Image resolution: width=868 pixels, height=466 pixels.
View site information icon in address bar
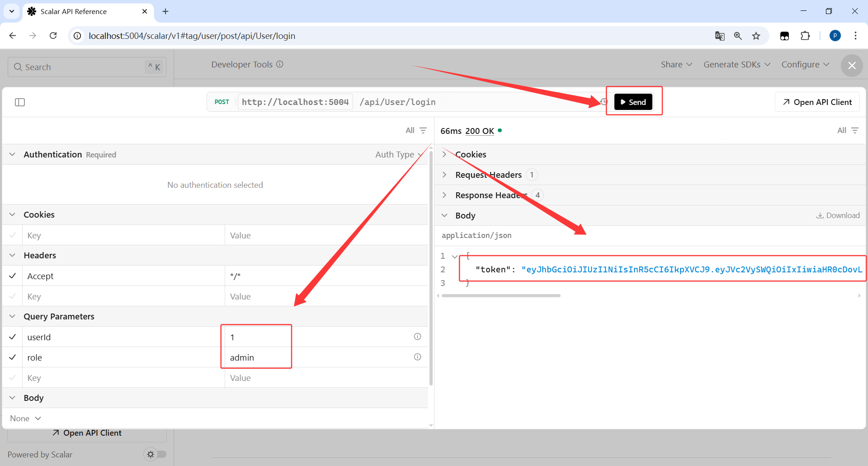(78, 36)
